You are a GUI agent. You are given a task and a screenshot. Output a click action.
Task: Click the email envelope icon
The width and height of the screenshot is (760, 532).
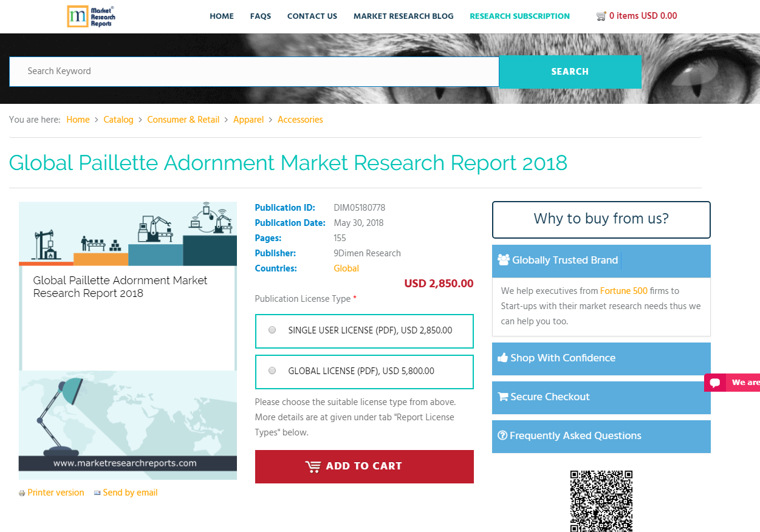(97, 493)
